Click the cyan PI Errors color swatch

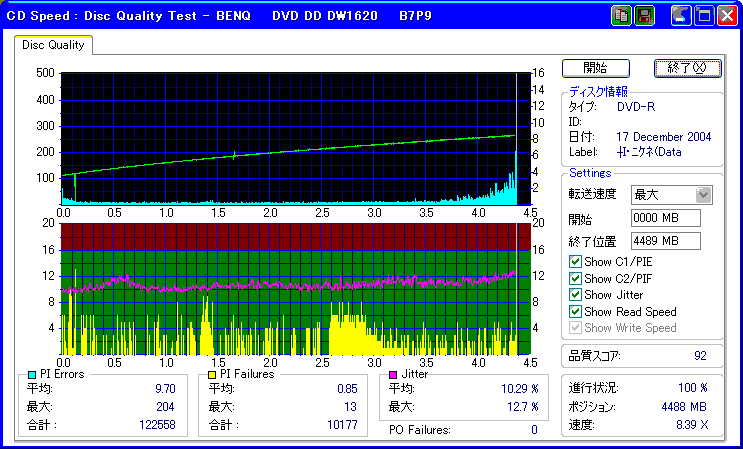click(x=32, y=375)
